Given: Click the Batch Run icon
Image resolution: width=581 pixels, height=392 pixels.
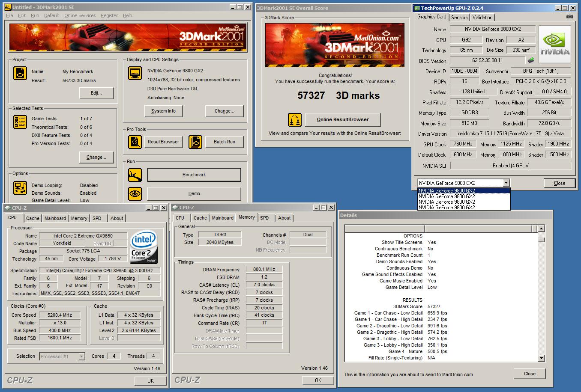Looking at the screenshot, I should [x=195, y=142].
